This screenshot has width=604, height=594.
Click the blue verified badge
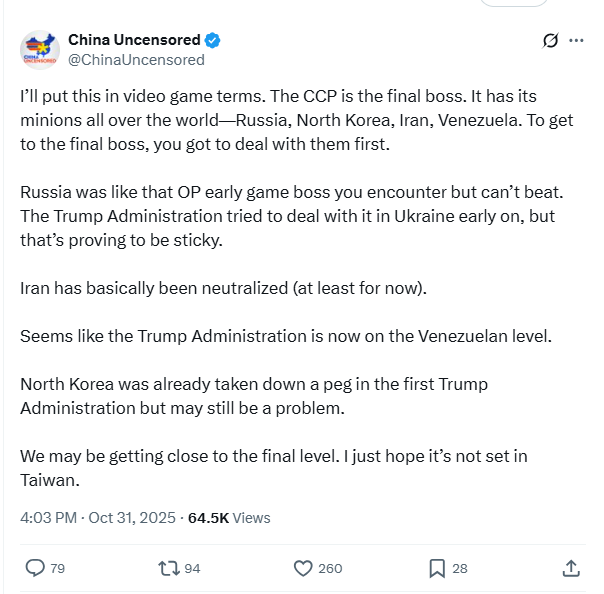pyautogui.click(x=213, y=41)
